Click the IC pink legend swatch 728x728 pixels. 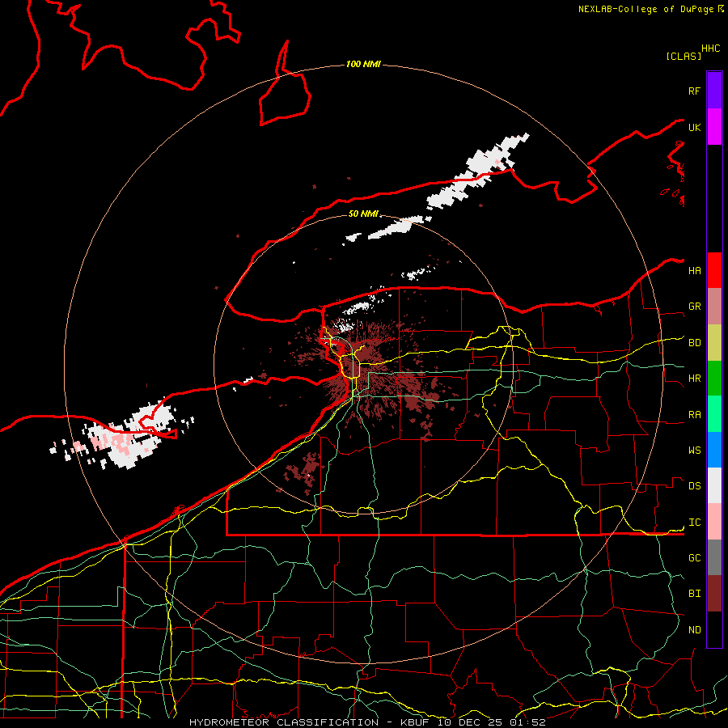pos(714,522)
